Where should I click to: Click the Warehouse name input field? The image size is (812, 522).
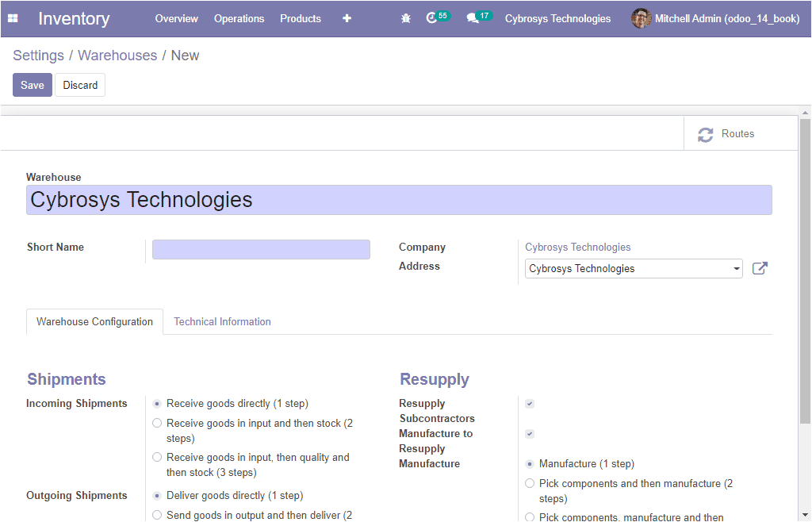coord(400,200)
